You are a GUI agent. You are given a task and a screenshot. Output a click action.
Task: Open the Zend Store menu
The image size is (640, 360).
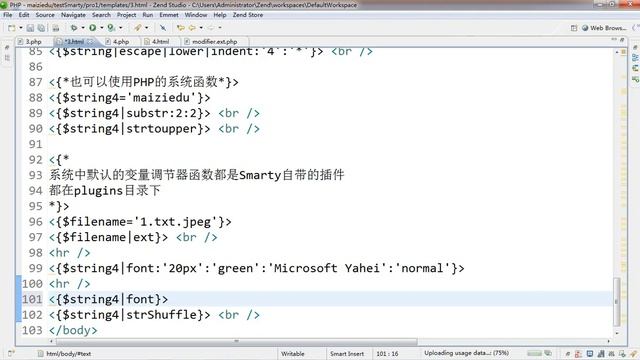point(248,15)
